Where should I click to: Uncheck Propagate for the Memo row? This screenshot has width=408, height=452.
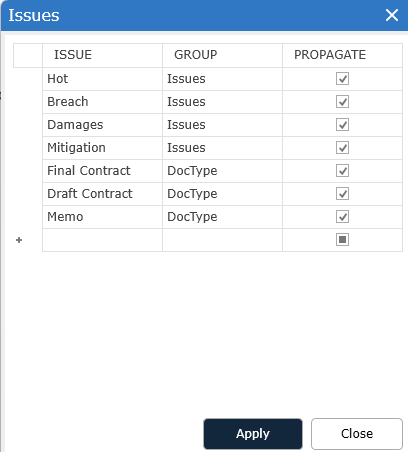(x=342, y=217)
